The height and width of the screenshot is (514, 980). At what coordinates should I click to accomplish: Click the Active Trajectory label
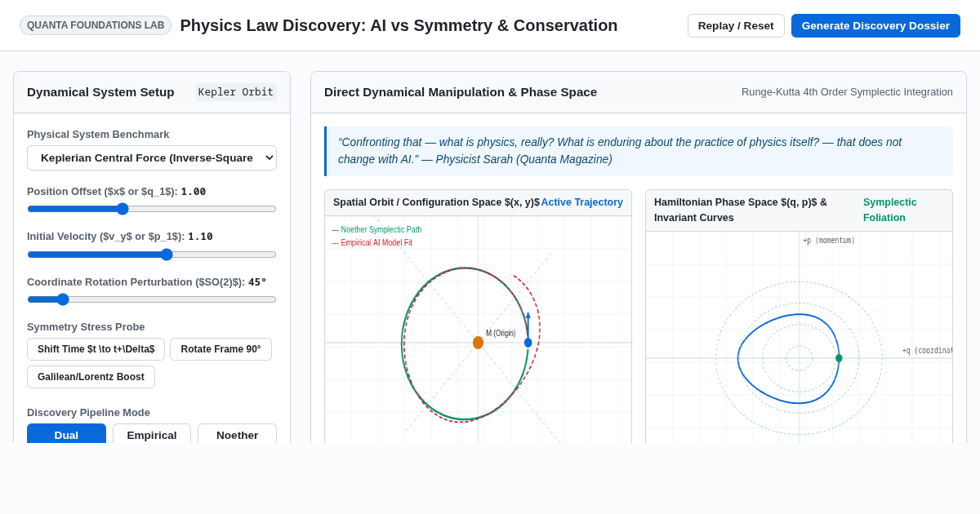click(x=581, y=202)
